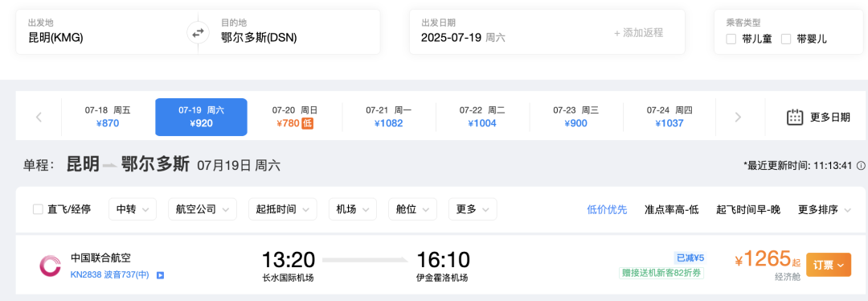The width and height of the screenshot is (868, 301).
Task: Click the China United Airlines logo
Action: (x=50, y=266)
